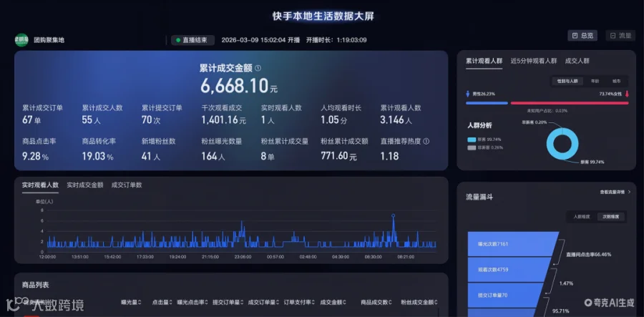
Task: Click the blue male figure icon
Action: (x=468, y=94)
